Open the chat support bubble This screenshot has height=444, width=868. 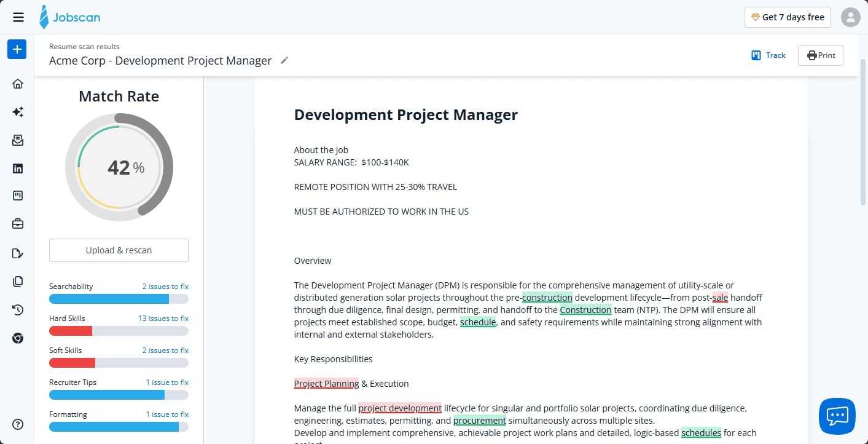837,416
